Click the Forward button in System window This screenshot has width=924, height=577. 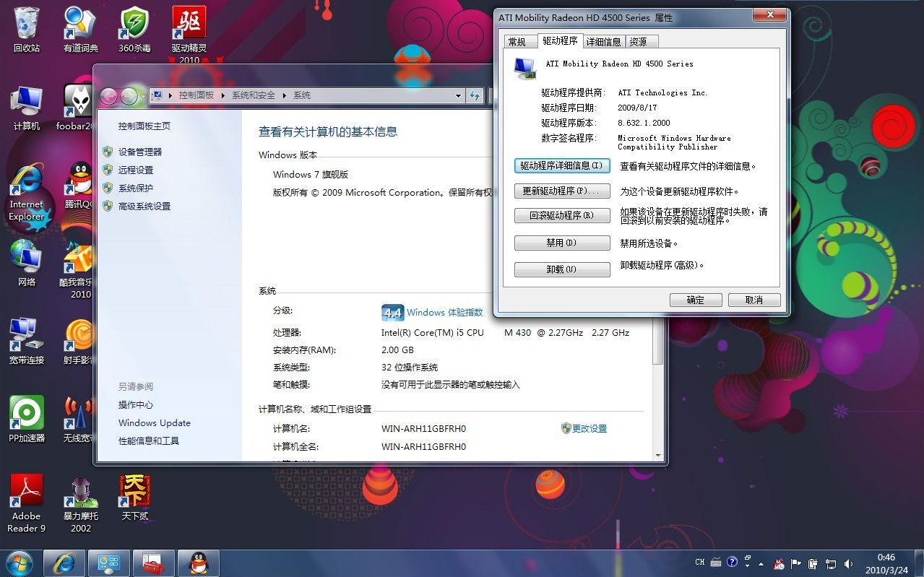129,95
